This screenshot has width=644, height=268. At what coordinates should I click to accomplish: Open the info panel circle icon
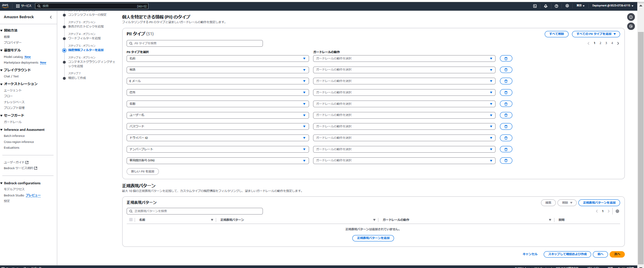tap(631, 17)
